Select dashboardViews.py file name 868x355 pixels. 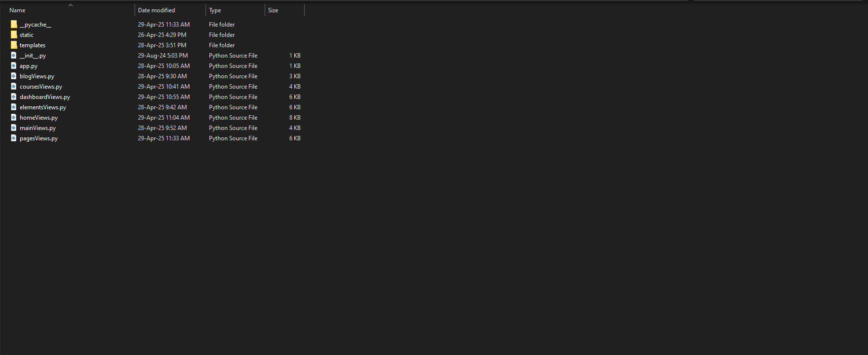tap(45, 97)
